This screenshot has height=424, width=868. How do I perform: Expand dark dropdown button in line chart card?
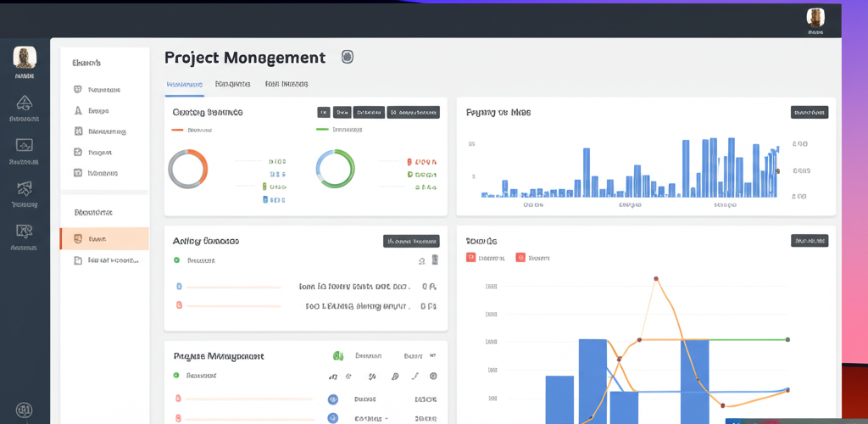(809, 241)
